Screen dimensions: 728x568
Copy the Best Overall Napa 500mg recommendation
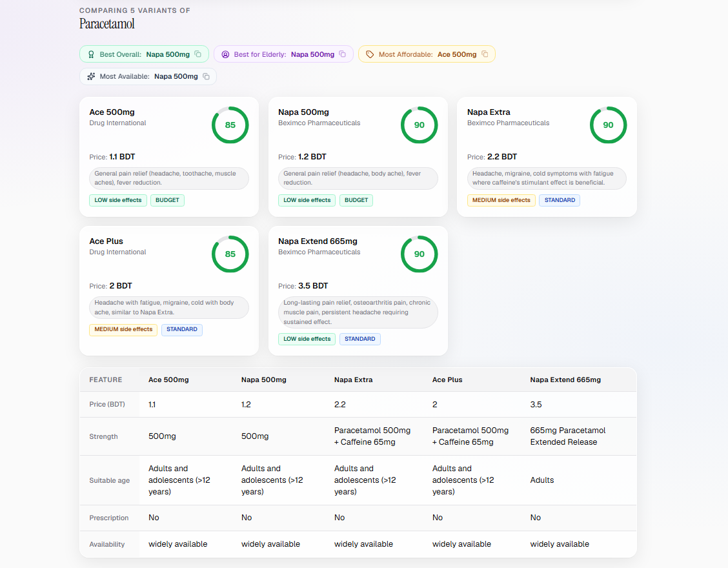[197, 54]
